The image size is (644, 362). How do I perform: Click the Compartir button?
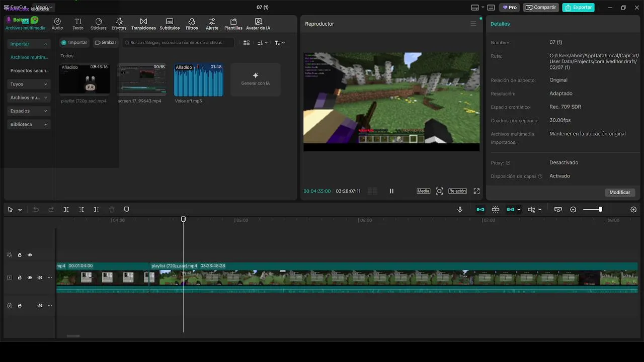point(541,8)
